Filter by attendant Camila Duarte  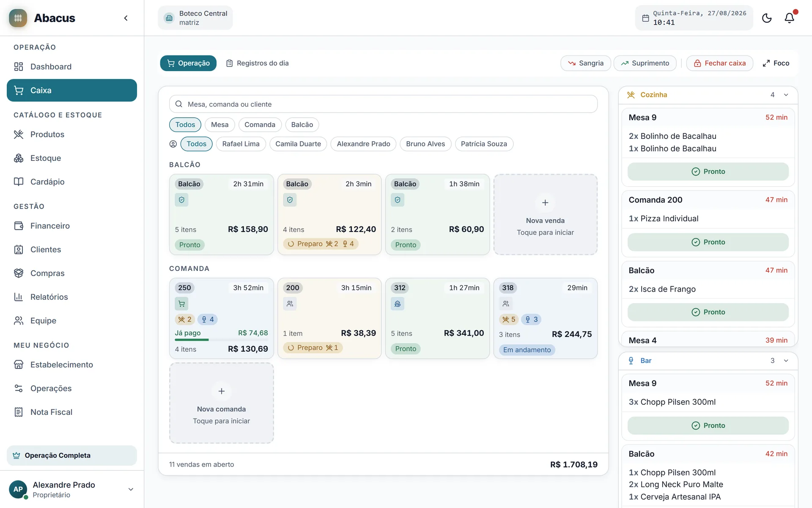tap(298, 144)
